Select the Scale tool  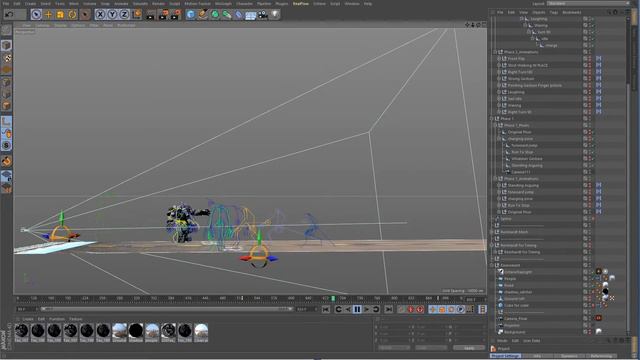[x=60, y=15]
